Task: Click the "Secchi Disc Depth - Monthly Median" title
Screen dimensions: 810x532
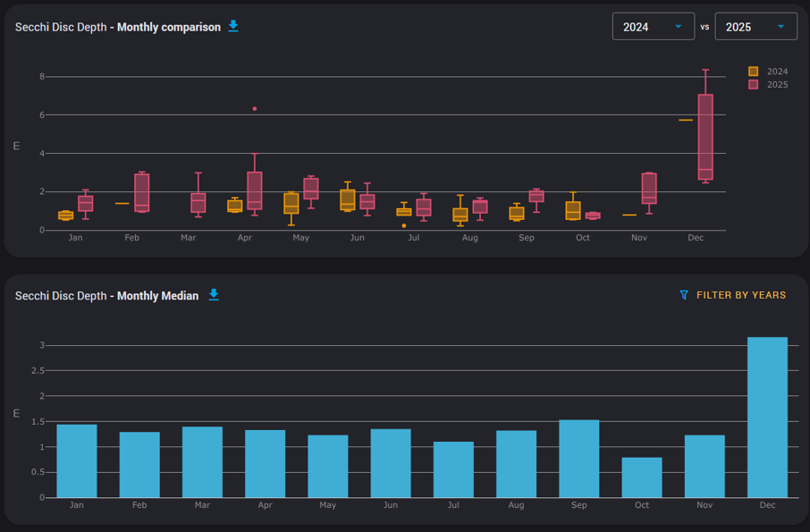Action: pyautogui.click(x=107, y=295)
